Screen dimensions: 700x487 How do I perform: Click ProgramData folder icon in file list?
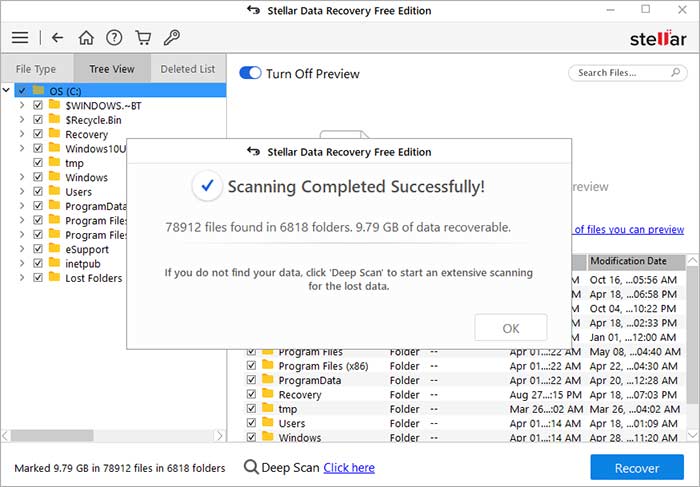pos(268,379)
